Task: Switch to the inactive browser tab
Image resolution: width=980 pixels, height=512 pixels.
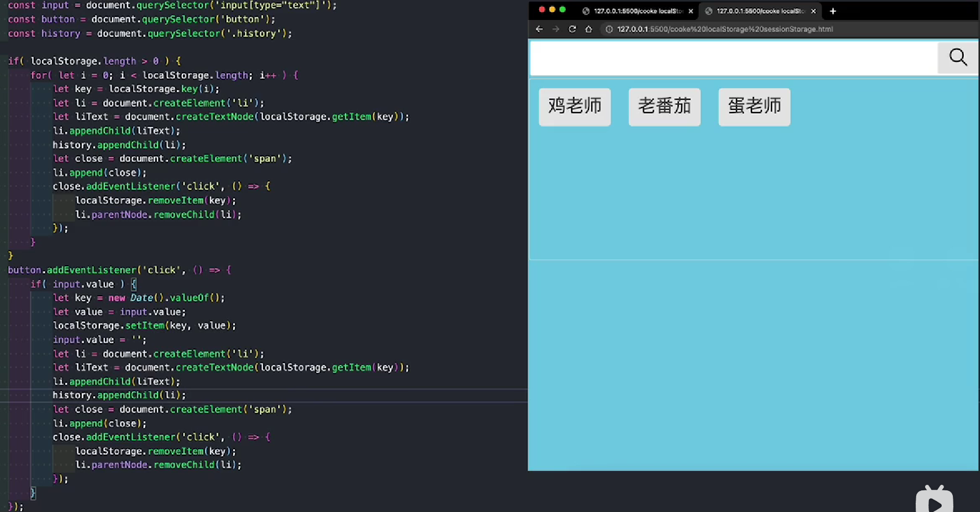Action: [638, 11]
